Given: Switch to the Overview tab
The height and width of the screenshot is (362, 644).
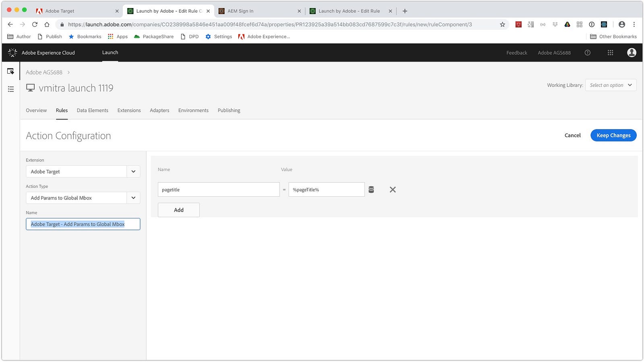Looking at the screenshot, I should coord(36,110).
